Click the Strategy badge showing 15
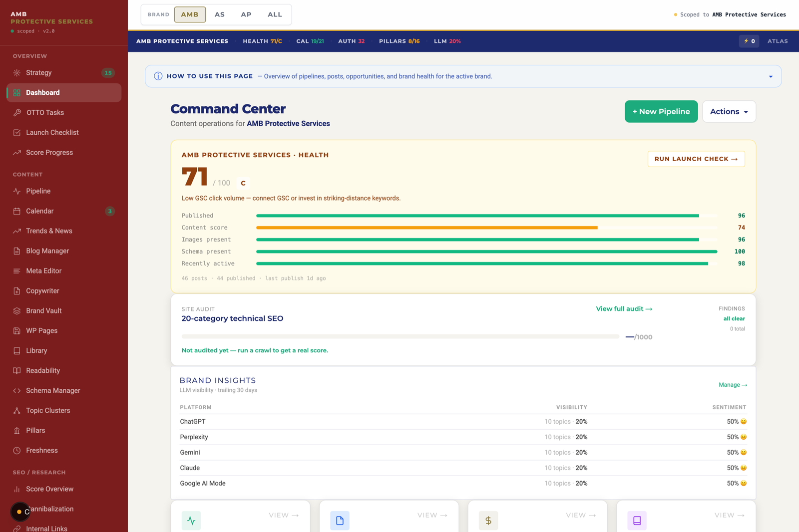This screenshot has height=532, width=799. click(x=108, y=73)
